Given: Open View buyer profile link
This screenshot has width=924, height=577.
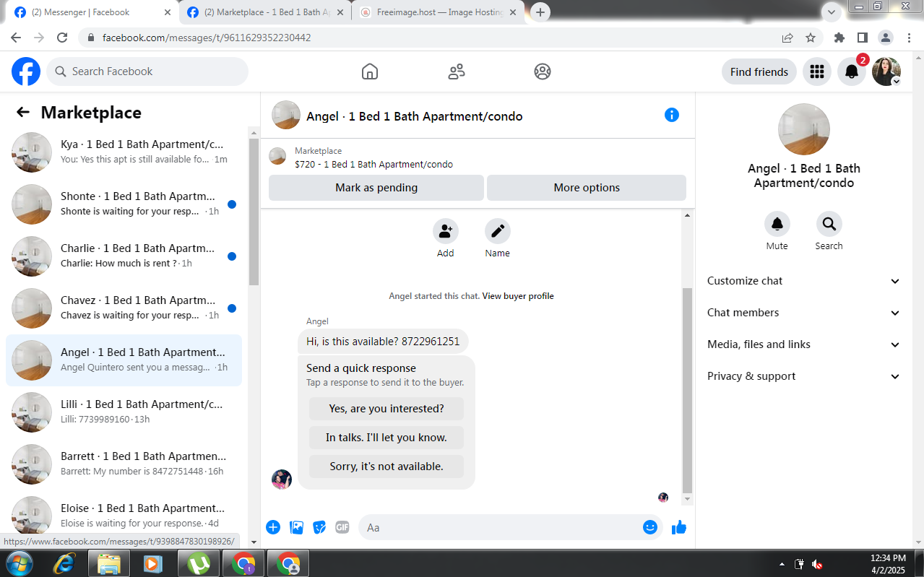Looking at the screenshot, I should (518, 296).
